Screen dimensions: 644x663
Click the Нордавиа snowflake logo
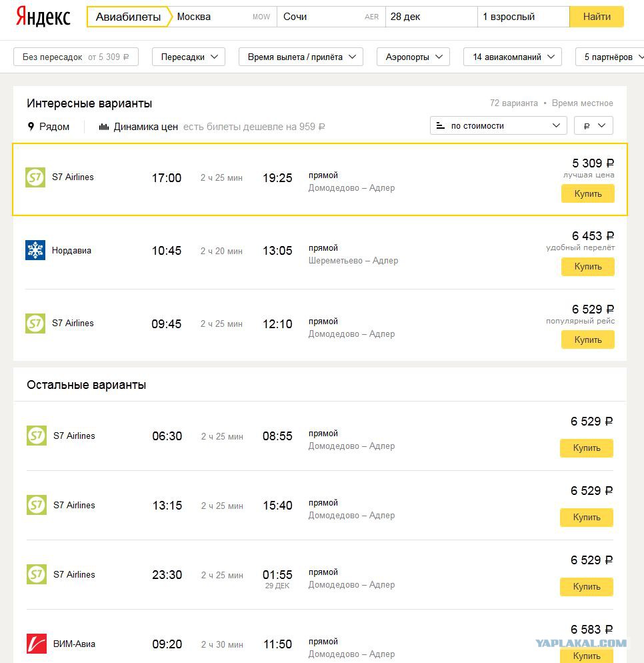click(35, 250)
